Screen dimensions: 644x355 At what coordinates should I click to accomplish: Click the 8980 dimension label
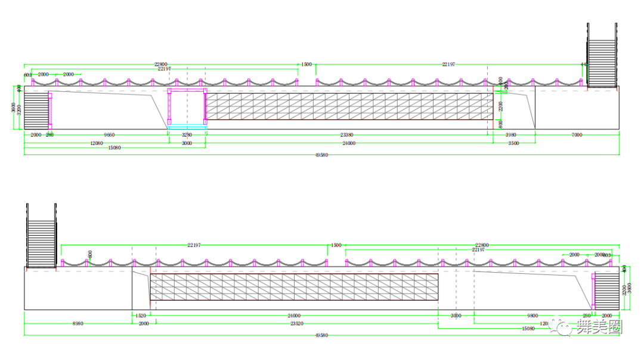78,323
